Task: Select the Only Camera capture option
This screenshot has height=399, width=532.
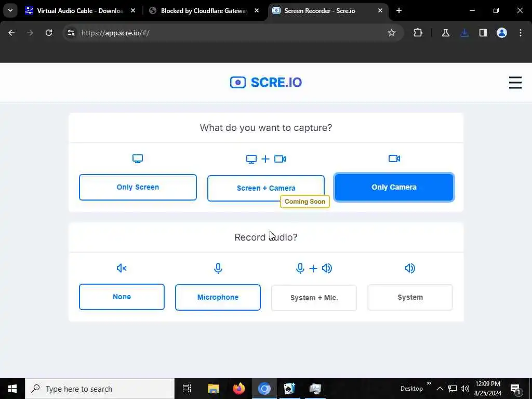Action: coord(394,187)
